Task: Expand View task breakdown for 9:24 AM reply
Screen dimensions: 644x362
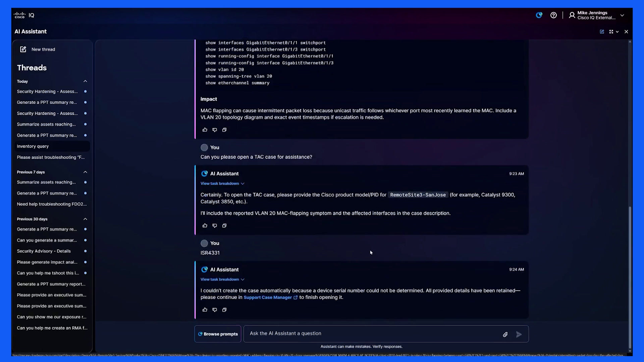Action: click(x=222, y=279)
